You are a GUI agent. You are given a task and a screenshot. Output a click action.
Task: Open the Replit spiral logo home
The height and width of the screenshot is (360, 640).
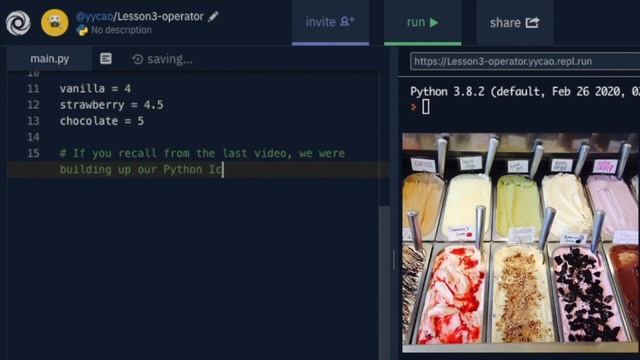point(18,23)
